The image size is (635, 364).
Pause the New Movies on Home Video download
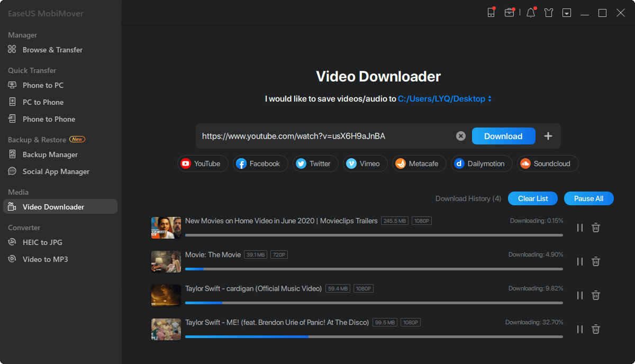tap(579, 228)
